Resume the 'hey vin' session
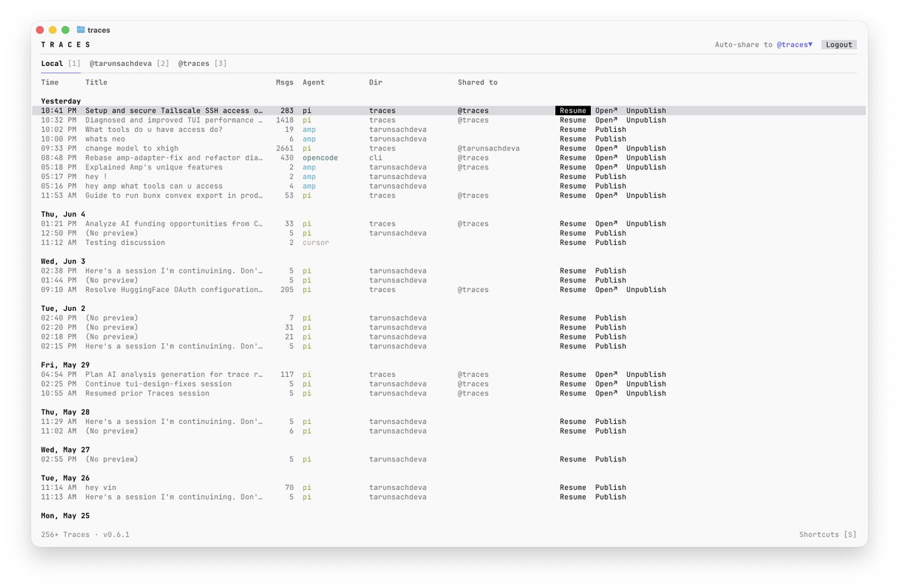Image resolution: width=899 pixels, height=588 pixels. [x=573, y=488]
